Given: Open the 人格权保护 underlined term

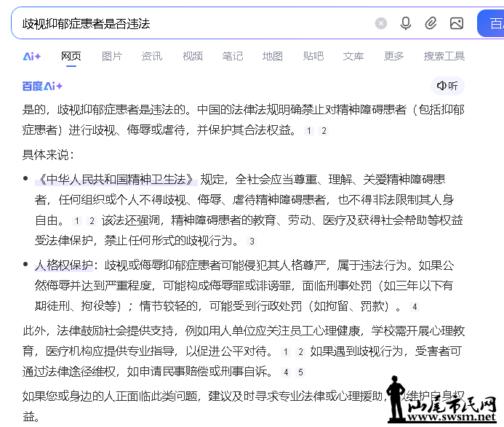Looking at the screenshot, I should click(x=64, y=266).
